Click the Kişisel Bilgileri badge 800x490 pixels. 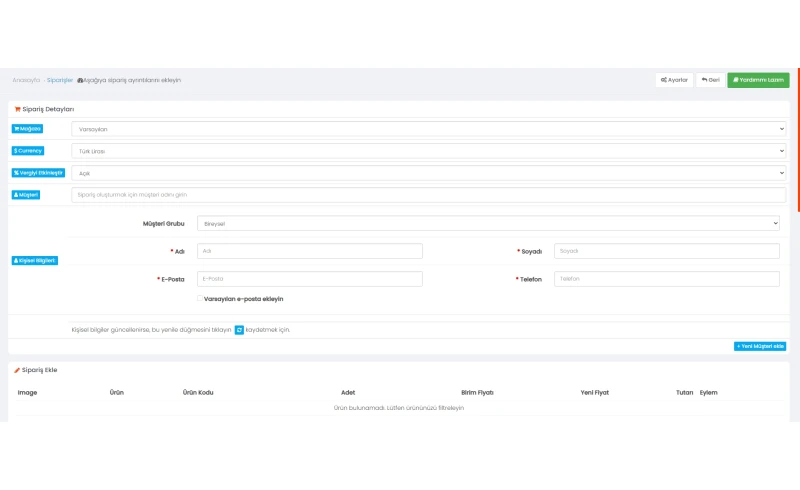[36, 260]
